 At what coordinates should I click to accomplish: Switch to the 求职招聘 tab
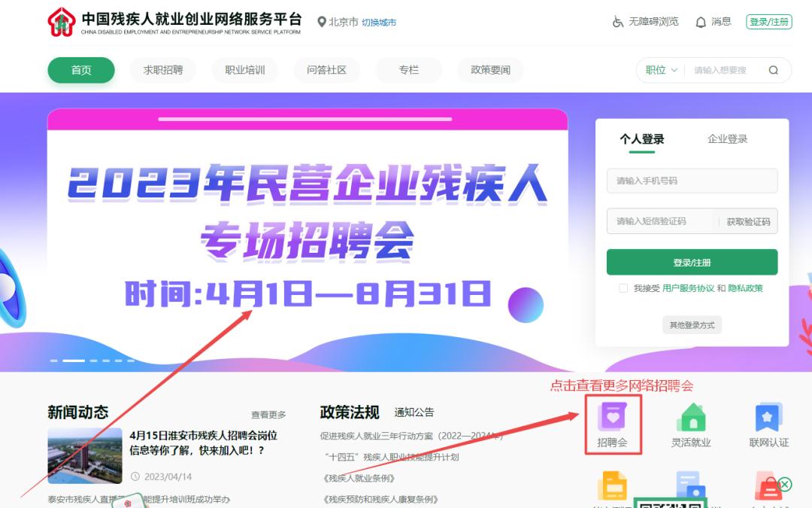162,69
